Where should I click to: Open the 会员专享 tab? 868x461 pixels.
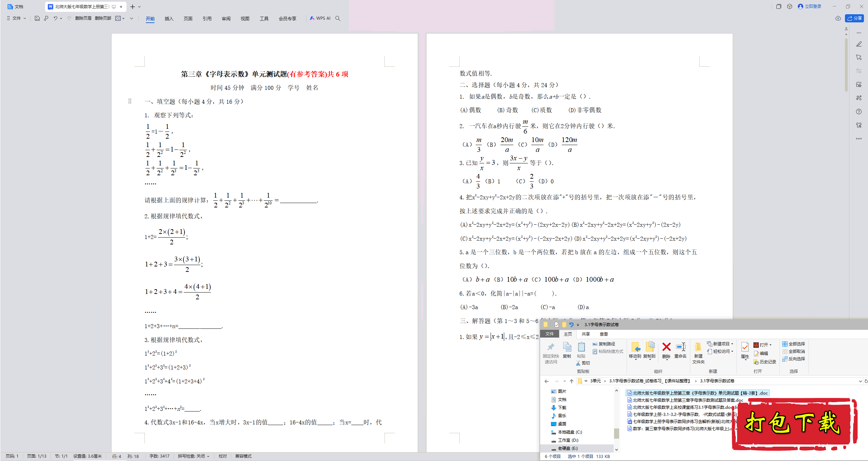click(x=287, y=19)
